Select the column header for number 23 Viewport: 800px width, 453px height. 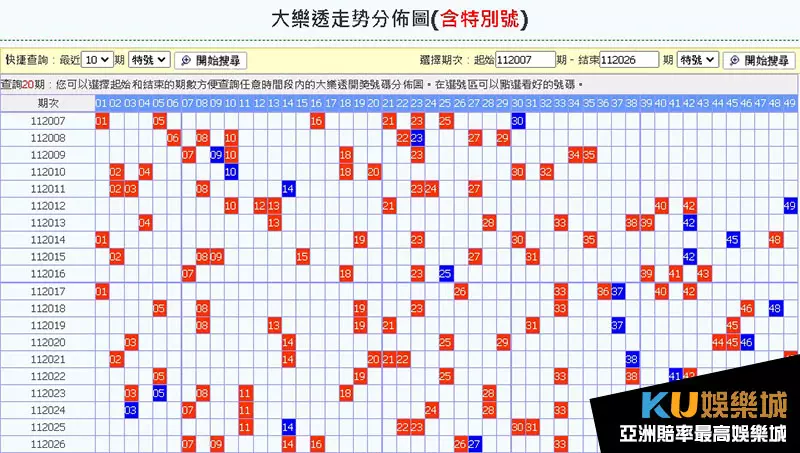[x=417, y=103]
